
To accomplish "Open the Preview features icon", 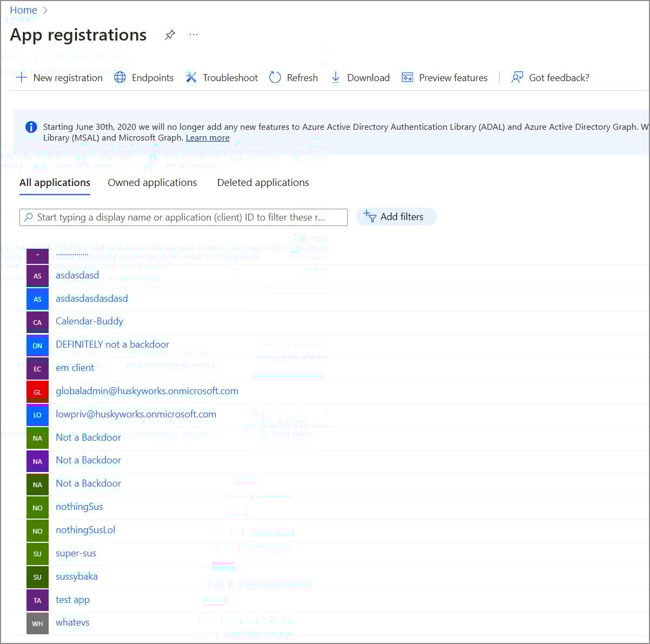I will point(407,78).
